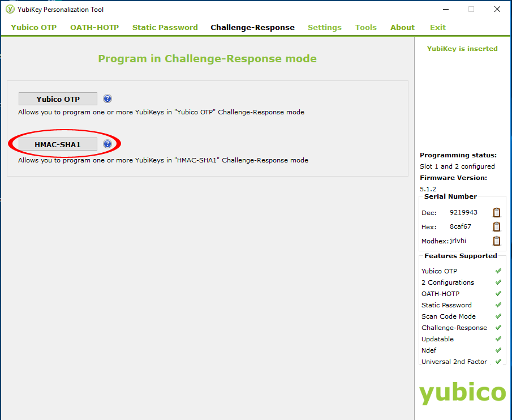
Task: Click the 2 Configurations feature label
Action: tap(448, 282)
